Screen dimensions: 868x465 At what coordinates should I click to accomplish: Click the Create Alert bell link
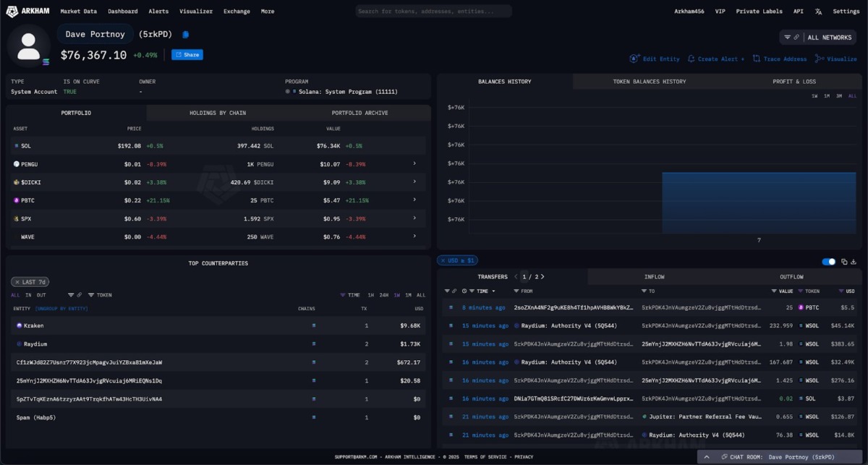click(x=715, y=59)
